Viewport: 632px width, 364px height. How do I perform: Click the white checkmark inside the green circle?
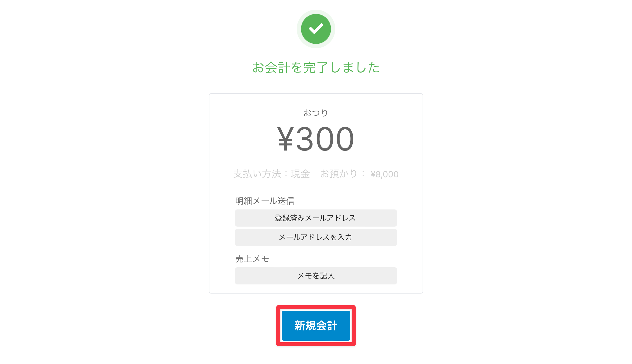316,29
